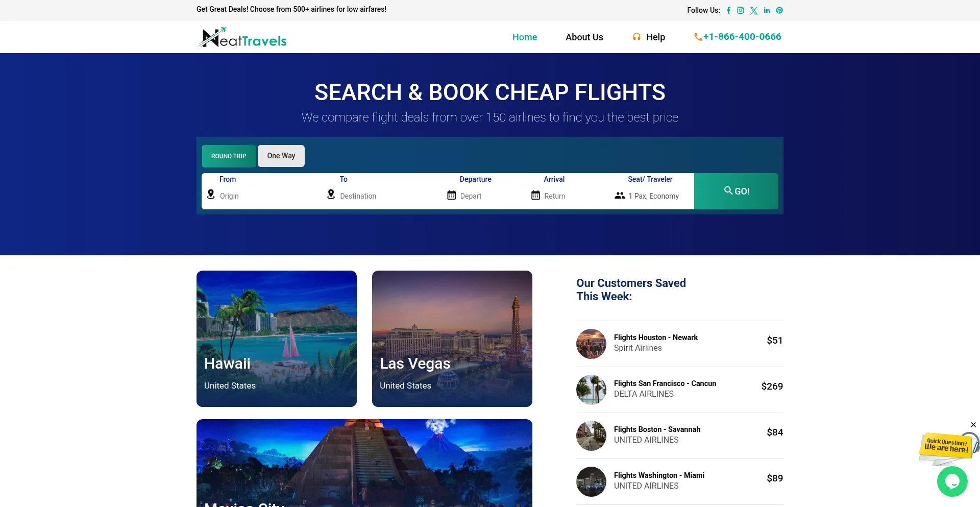Dismiss the Quick Question popup with X

coord(973,425)
